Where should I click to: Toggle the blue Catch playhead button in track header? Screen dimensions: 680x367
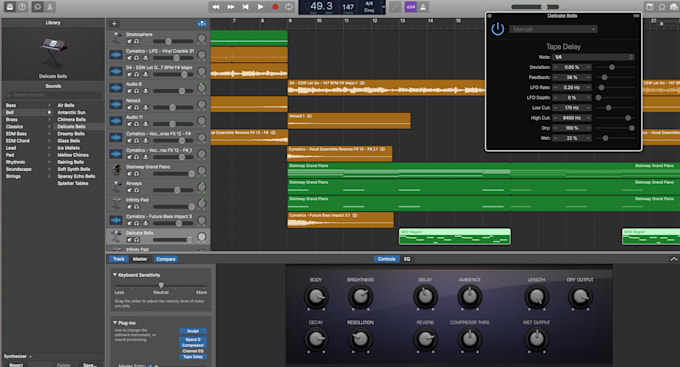click(202, 23)
